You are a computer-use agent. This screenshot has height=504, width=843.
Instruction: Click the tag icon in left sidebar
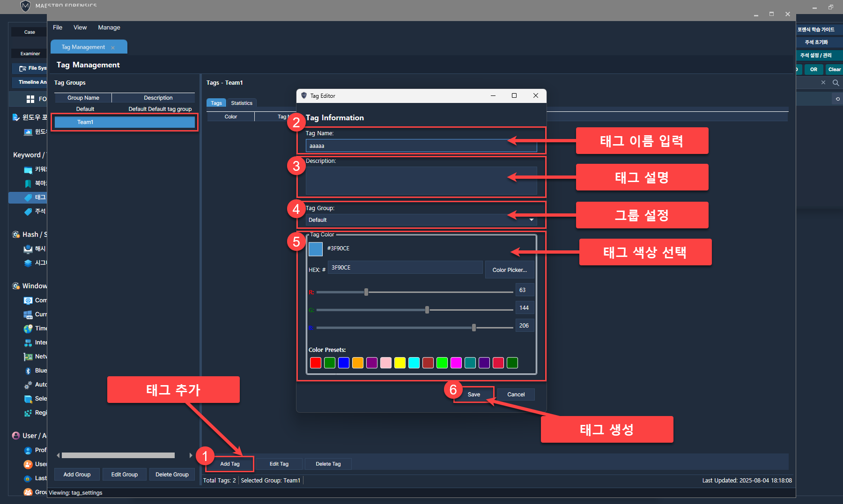tap(28, 197)
